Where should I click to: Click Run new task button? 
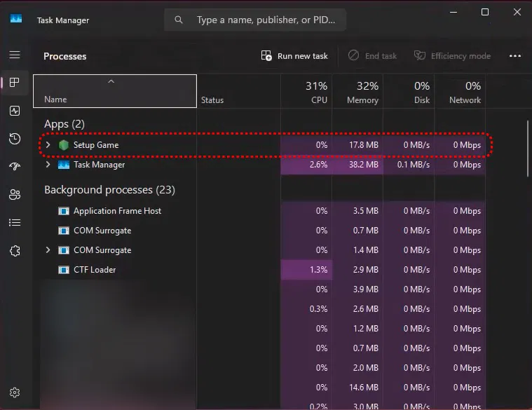[x=294, y=56]
